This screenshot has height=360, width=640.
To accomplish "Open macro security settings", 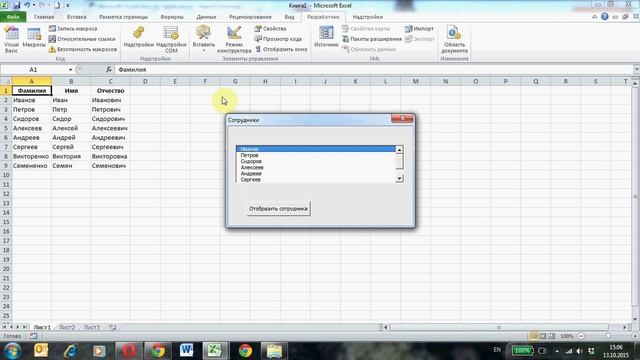I will coord(83,49).
